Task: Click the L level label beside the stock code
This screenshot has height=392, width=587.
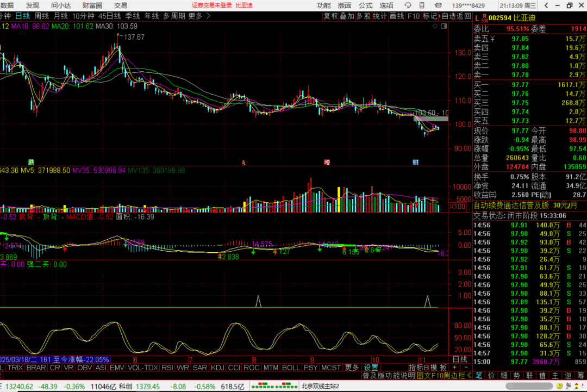Action: click(477, 18)
